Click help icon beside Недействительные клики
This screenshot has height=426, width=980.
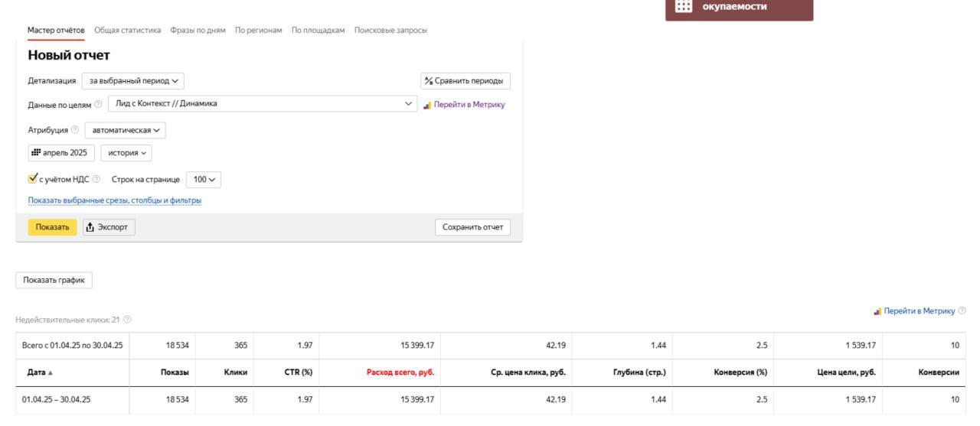(127, 319)
